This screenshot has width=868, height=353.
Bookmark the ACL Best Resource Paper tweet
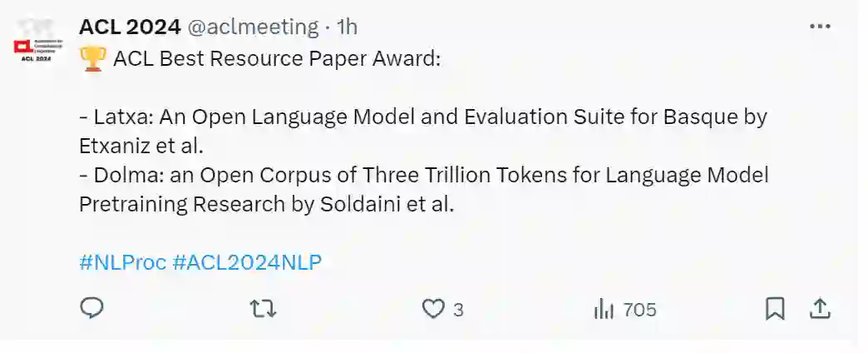tap(775, 309)
